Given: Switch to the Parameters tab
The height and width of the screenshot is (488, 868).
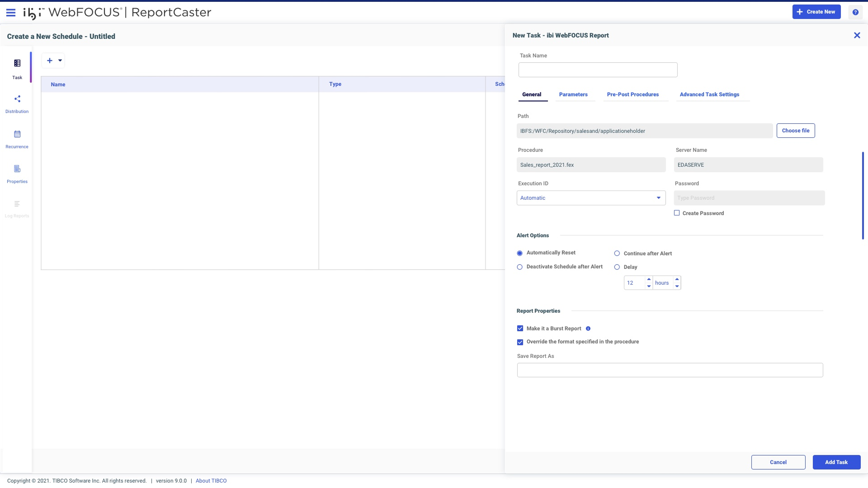Looking at the screenshot, I should click(573, 94).
